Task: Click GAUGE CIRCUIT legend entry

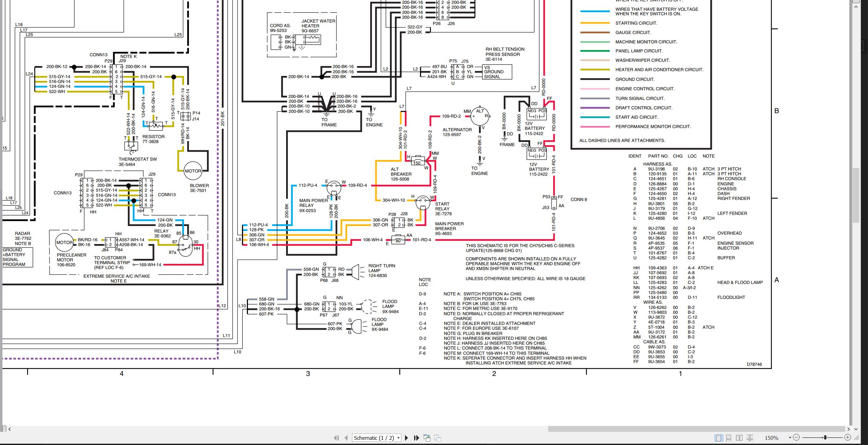Action: point(633,33)
